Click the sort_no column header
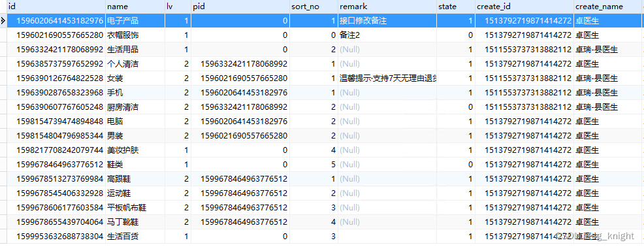The height and width of the screenshot is (247, 644). (x=314, y=6)
